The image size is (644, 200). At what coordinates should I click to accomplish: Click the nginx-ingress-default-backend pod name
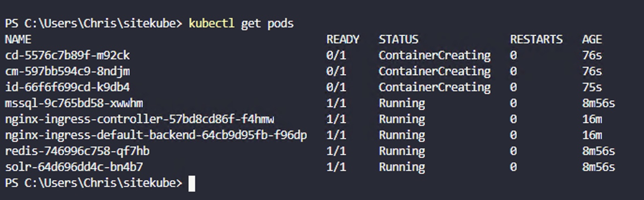tap(156, 135)
